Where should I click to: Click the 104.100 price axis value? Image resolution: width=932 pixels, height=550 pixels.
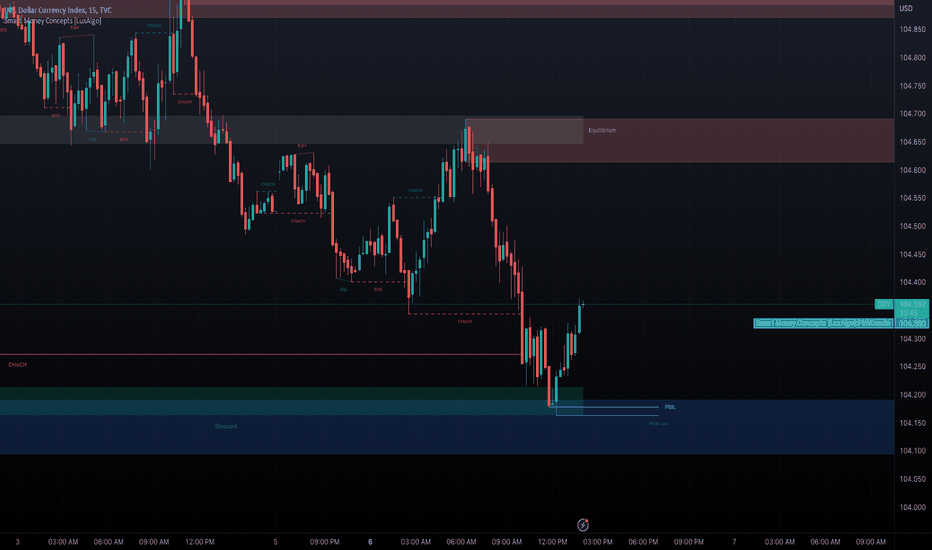coord(912,451)
